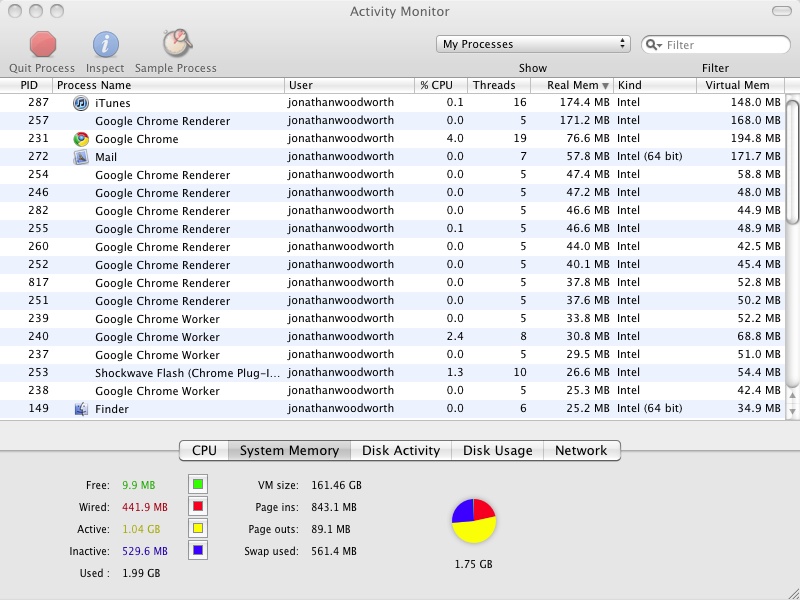
Task: Click the green Free color swatch
Action: pyautogui.click(x=198, y=484)
